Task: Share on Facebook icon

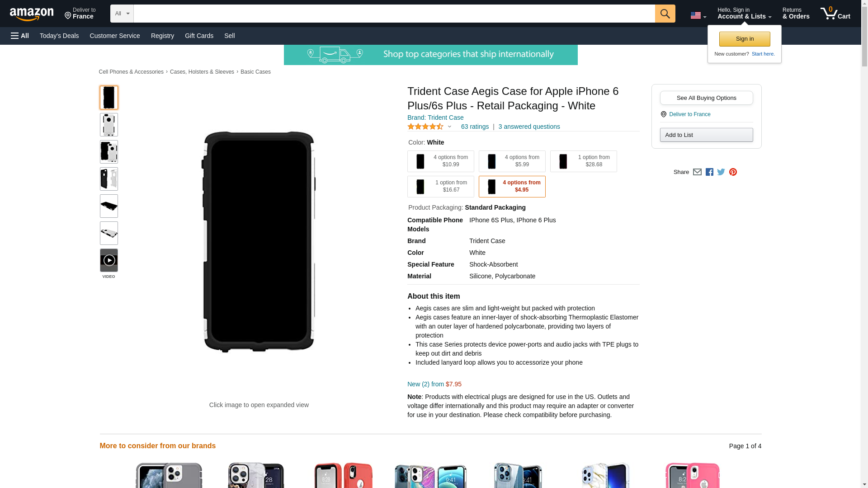Action: point(709,172)
